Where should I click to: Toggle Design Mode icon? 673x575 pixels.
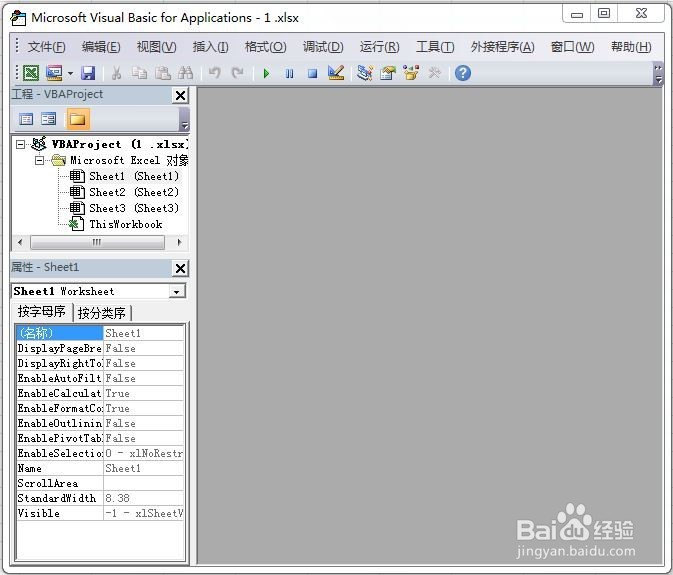click(x=336, y=73)
